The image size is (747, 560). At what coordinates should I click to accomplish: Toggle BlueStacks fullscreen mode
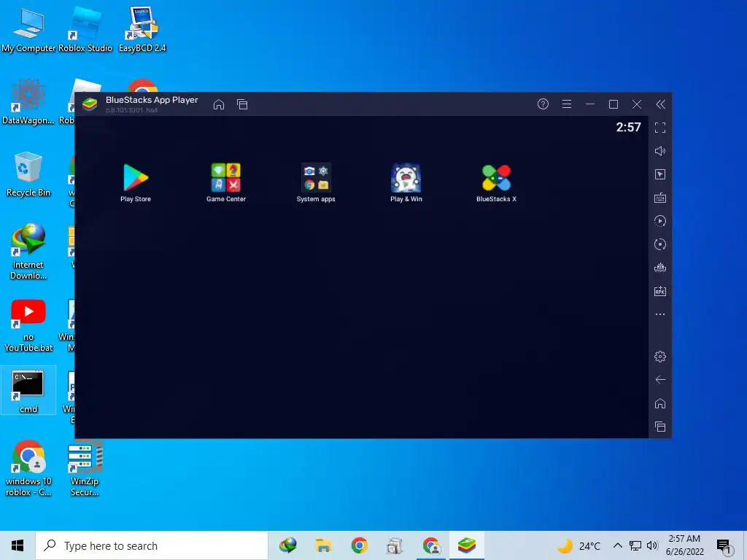659,128
